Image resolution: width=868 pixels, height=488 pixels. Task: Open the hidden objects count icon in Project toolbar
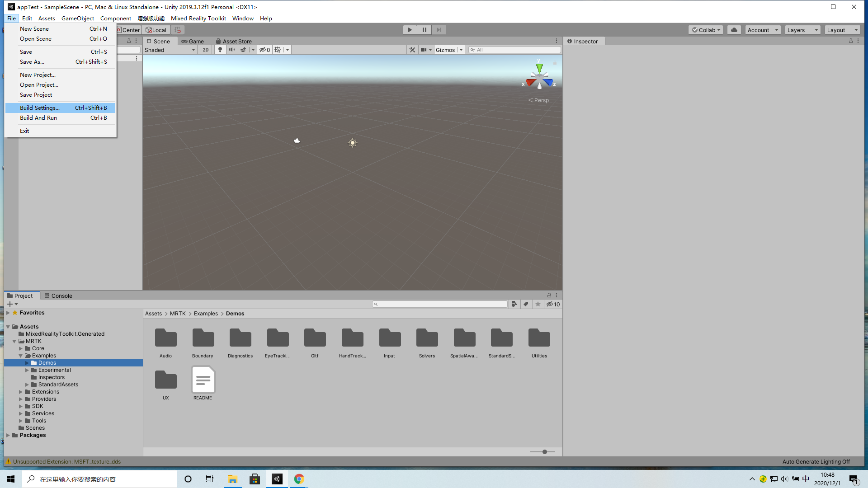coord(552,304)
